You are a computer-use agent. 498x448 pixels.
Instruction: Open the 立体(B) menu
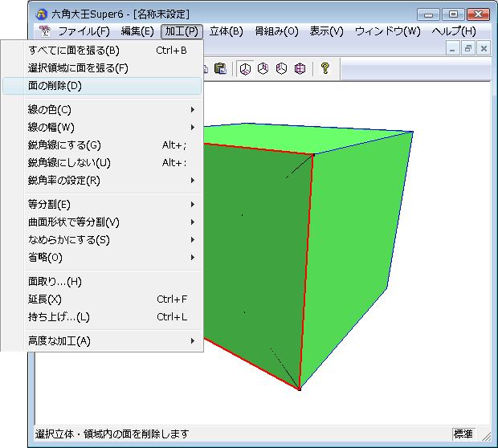click(227, 31)
